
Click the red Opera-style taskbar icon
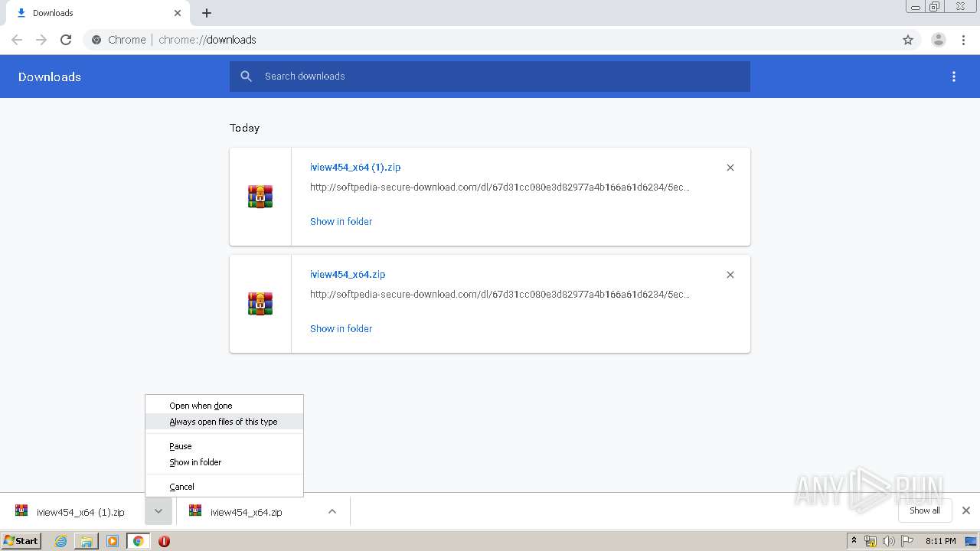[164, 541]
